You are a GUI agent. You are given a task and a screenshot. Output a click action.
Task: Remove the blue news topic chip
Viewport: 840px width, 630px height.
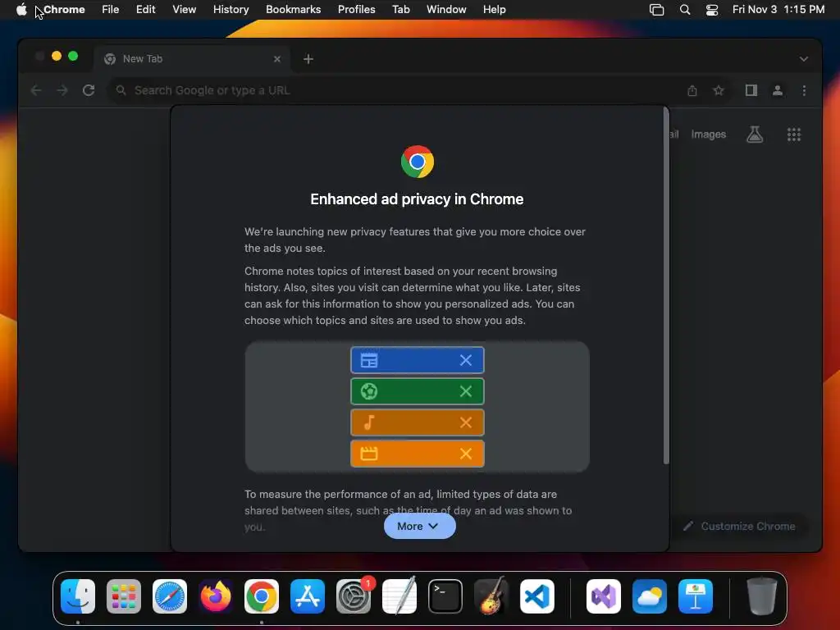pos(466,361)
